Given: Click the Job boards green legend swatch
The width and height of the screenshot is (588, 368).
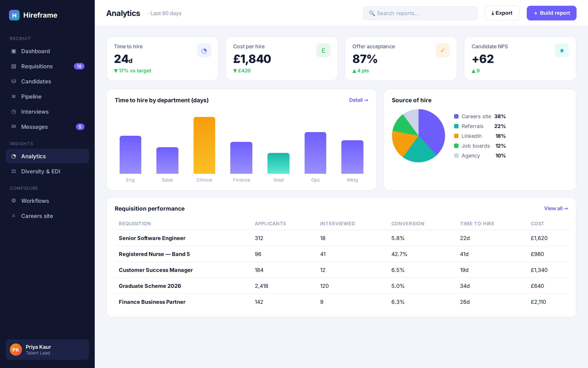Looking at the screenshot, I should click(x=456, y=146).
